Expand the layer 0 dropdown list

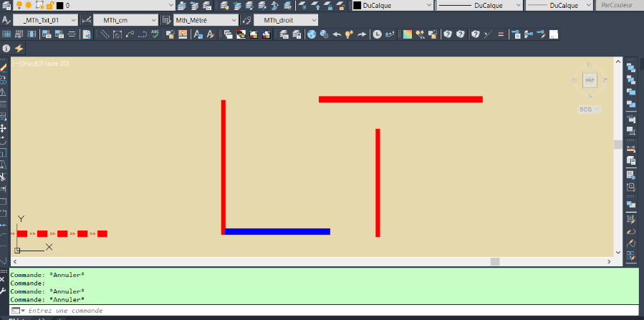(x=171, y=5)
